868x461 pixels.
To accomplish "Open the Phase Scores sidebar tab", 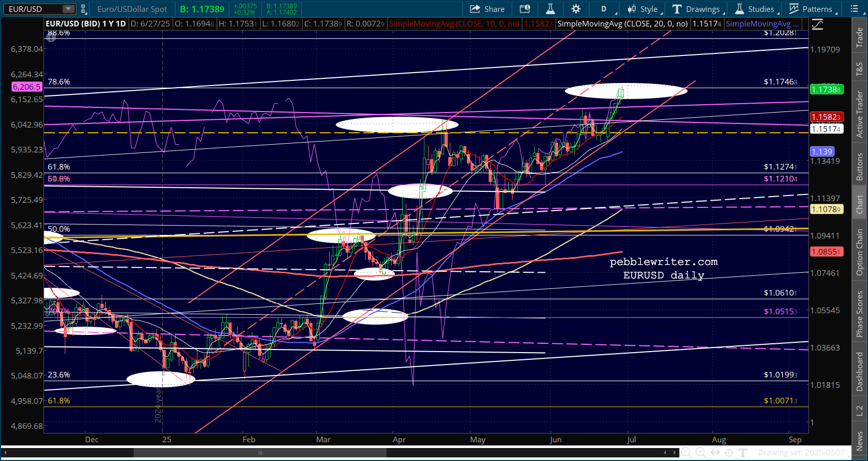I will tap(860, 314).
